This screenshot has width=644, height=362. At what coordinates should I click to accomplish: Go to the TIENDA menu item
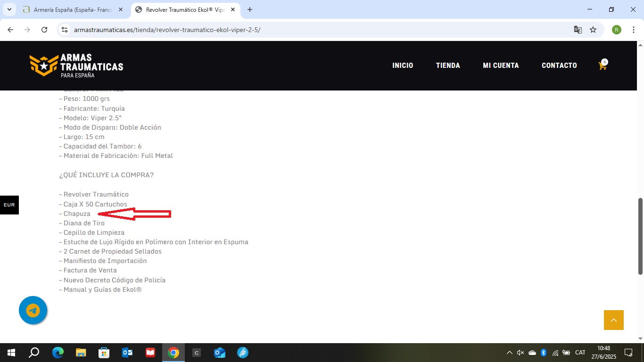coord(448,66)
